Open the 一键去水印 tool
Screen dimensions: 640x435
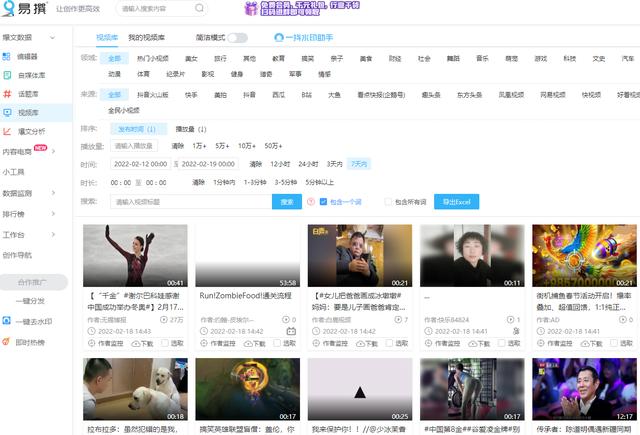click(x=10, y=321)
